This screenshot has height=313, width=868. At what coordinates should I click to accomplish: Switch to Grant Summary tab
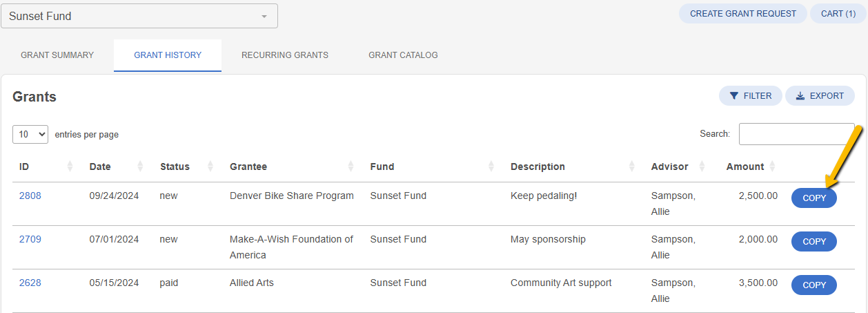point(57,55)
